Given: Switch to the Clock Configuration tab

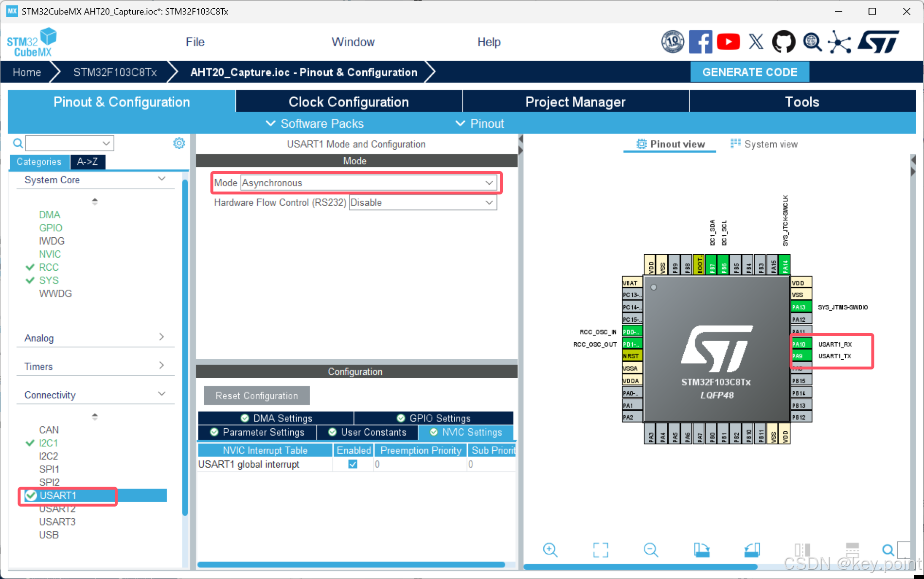Looking at the screenshot, I should coord(349,102).
